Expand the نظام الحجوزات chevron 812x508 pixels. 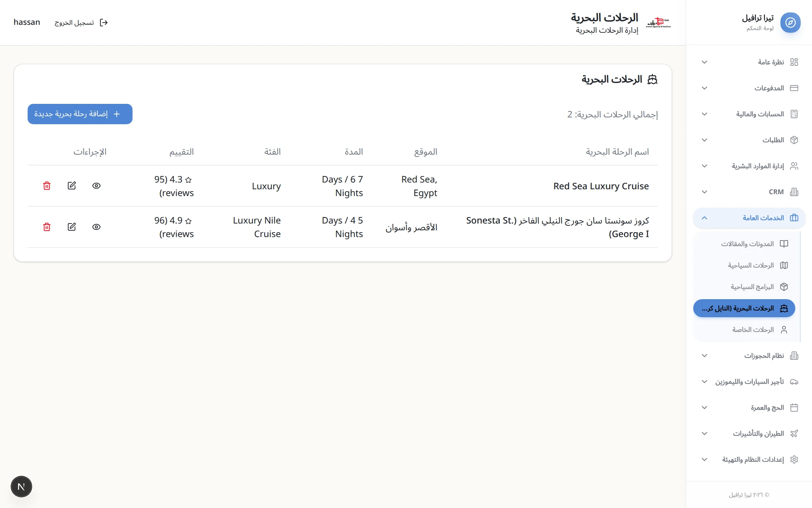pos(704,356)
